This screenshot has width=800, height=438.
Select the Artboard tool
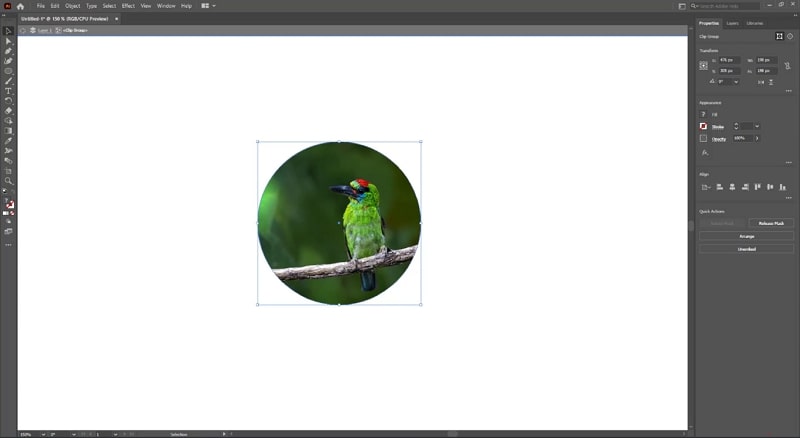tap(8, 171)
